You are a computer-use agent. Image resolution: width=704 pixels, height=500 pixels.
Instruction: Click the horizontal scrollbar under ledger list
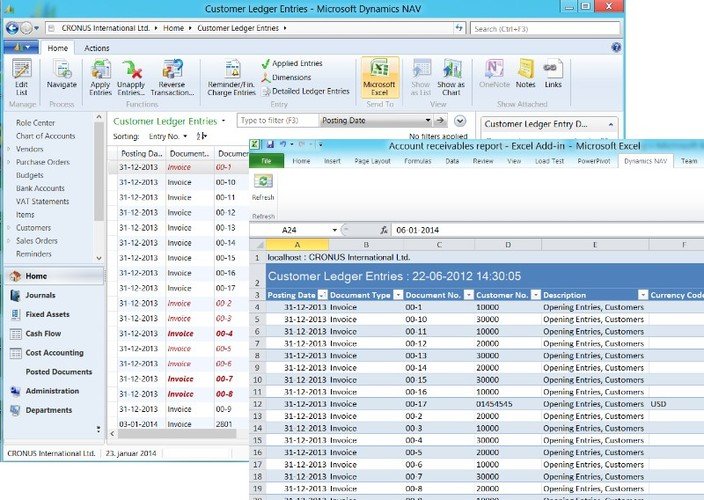coord(177,434)
